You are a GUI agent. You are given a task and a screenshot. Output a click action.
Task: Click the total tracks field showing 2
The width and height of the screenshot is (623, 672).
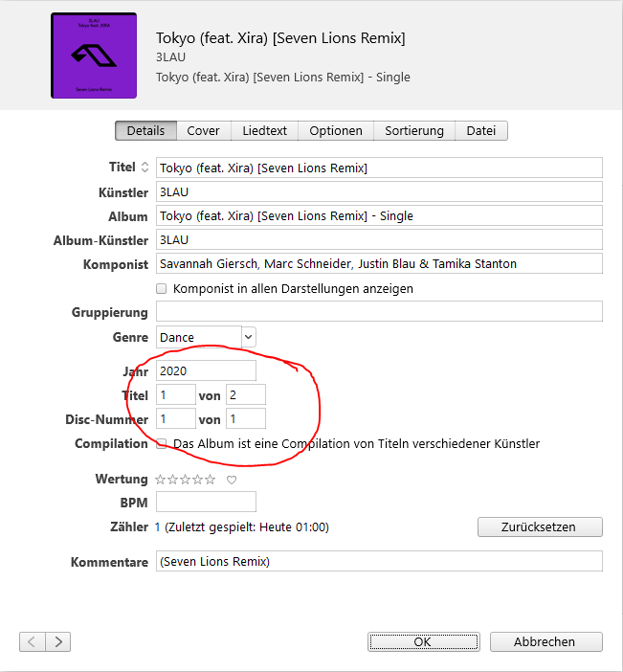(246, 395)
